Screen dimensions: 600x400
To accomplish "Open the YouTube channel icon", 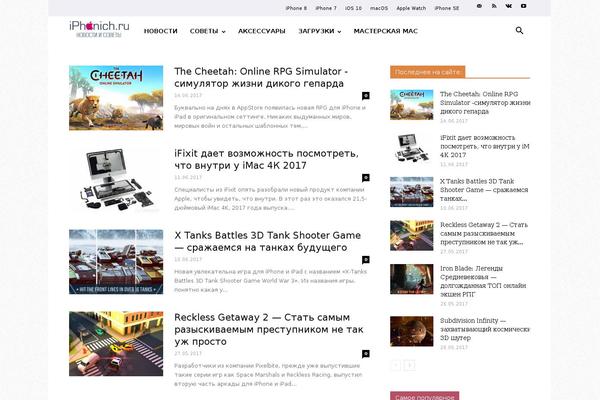I will (523, 6).
